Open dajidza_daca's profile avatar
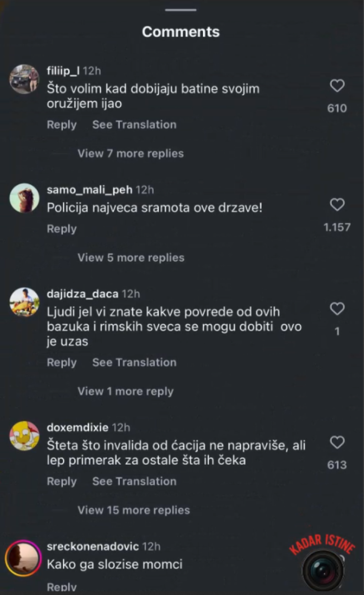This screenshot has height=595, width=364. click(24, 302)
